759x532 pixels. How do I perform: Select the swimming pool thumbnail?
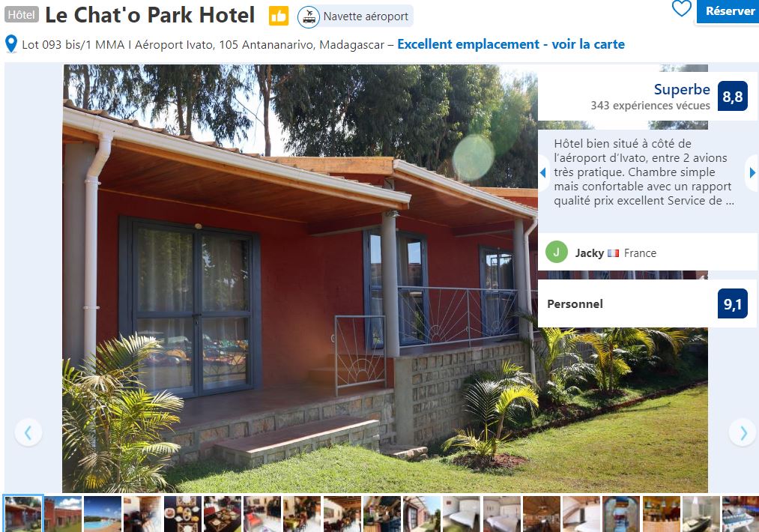(103, 513)
